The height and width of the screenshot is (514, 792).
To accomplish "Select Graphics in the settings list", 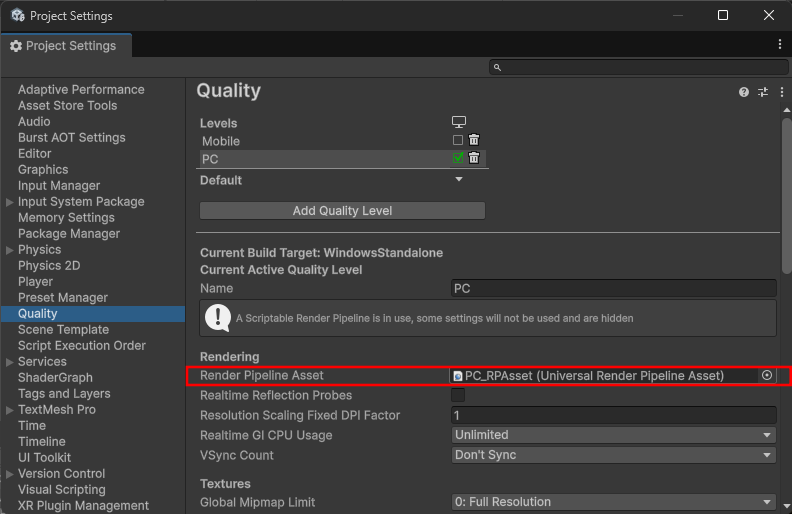I will point(43,169).
